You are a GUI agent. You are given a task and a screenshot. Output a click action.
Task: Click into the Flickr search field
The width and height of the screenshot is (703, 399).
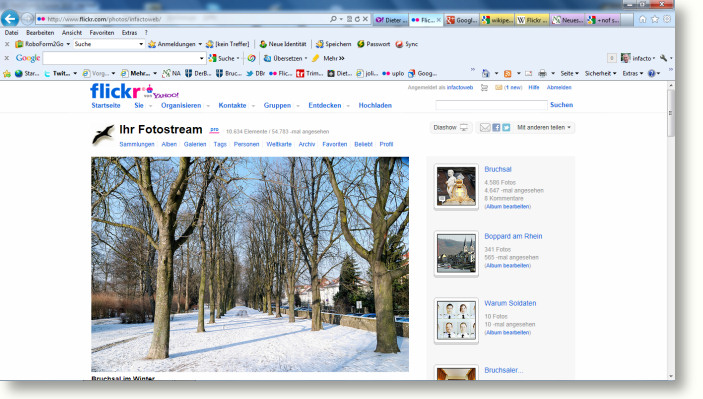pyautogui.click(x=491, y=105)
